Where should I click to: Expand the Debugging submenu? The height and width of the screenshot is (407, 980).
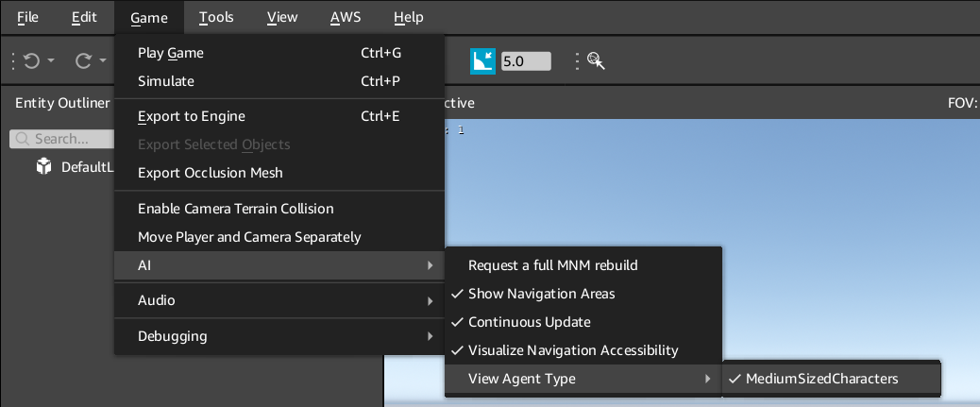pyautogui.click(x=279, y=336)
